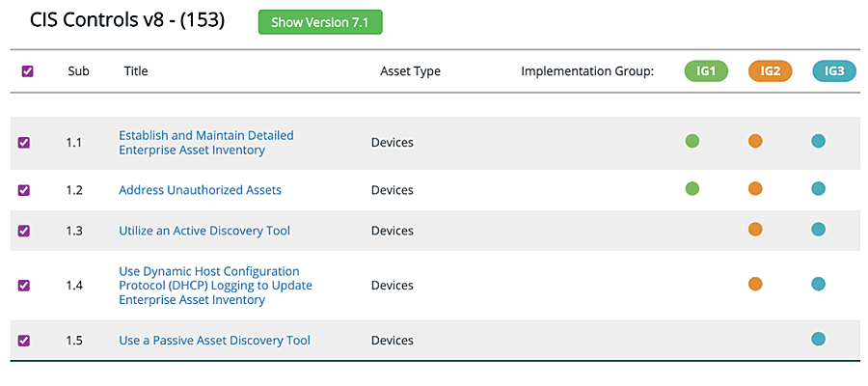This screenshot has height=386, width=868.
Task: Click the teal IG3 dot in row 1.1
Action: click(x=818, y=141)
